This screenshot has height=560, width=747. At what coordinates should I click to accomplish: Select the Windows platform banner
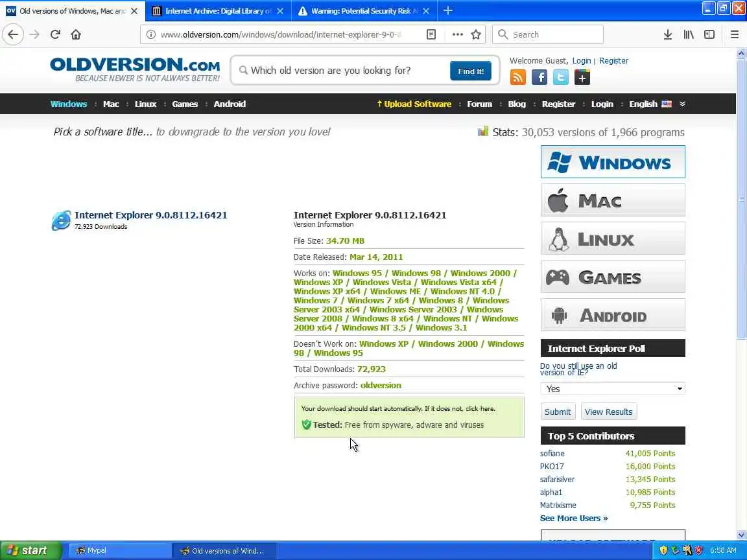pos(613,162)
